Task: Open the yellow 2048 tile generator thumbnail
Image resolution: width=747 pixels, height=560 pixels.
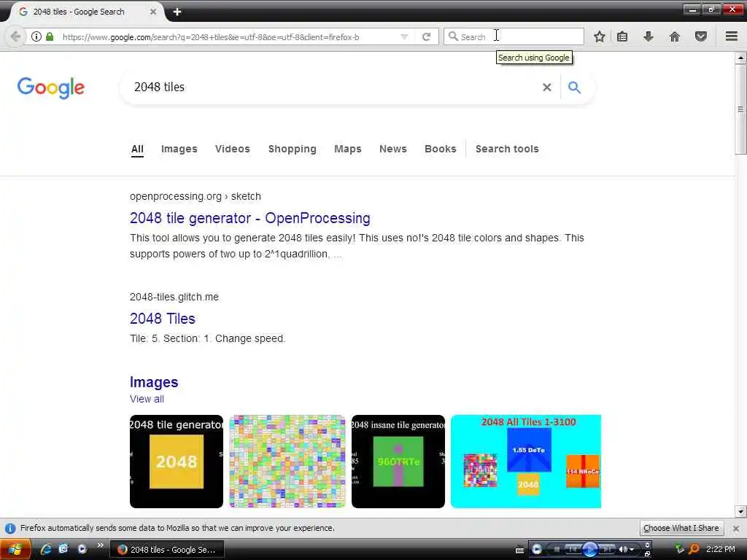Action: tap(177, 462)
